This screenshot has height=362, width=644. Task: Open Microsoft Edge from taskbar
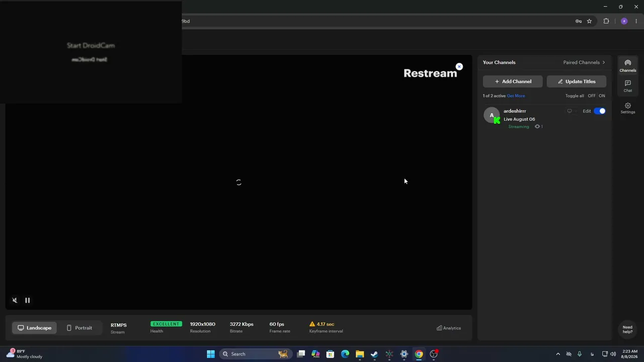coord(345,354)
